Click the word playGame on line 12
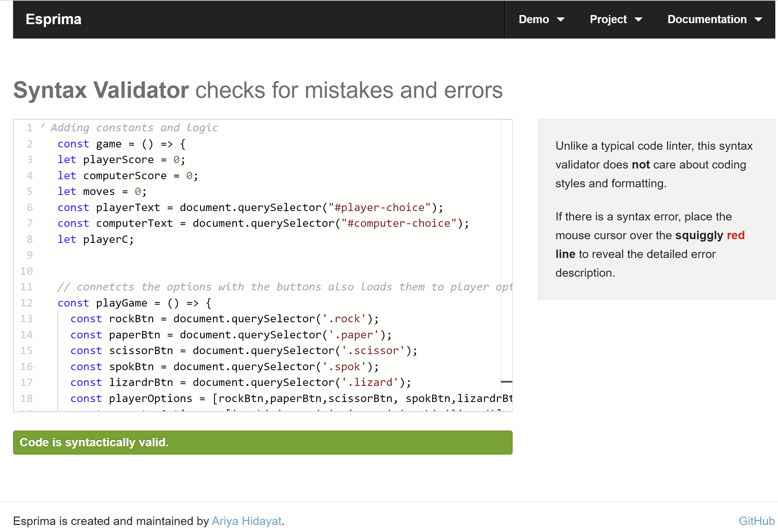The height and width of the screenshot is (532, 778). point(122,303)
